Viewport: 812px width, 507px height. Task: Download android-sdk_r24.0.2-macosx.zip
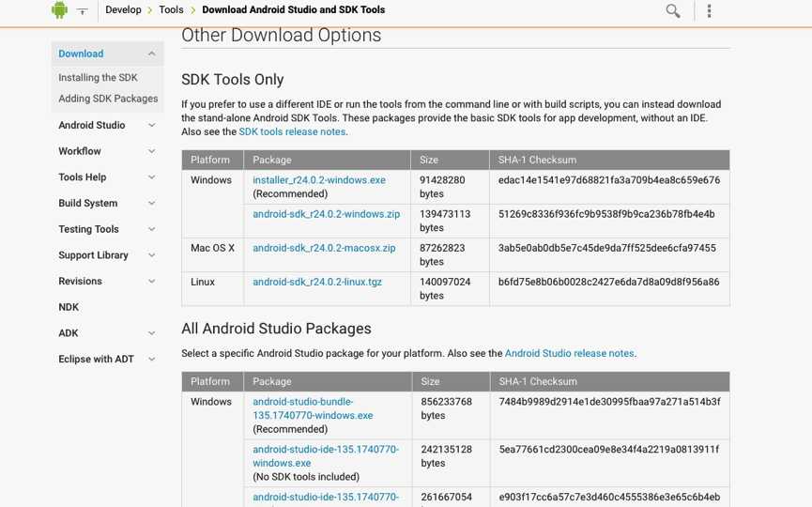[x=324, y=248]
